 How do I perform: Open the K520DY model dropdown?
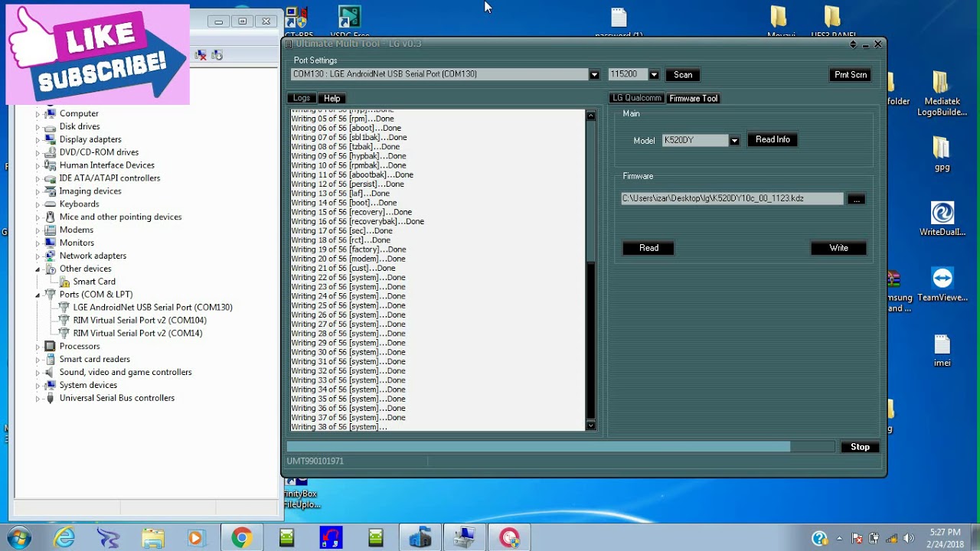[x=734, y=141]
